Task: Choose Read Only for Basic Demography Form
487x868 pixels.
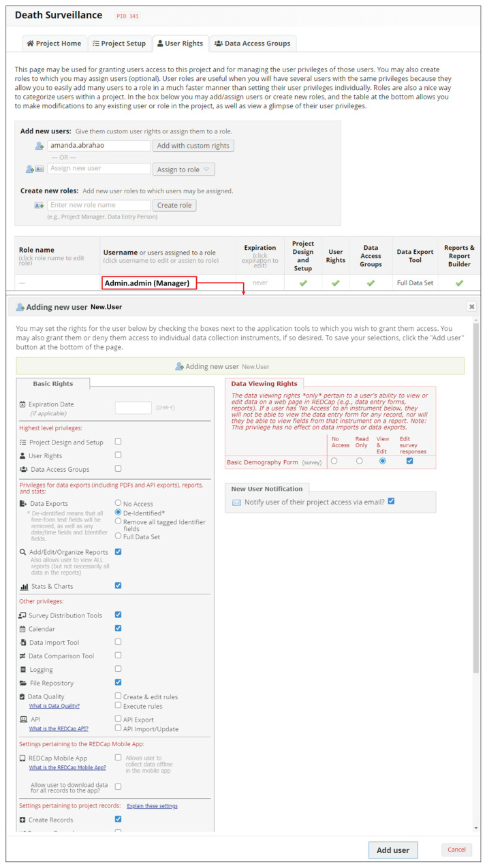Action: pyautogui.click(x=359, y=461)
